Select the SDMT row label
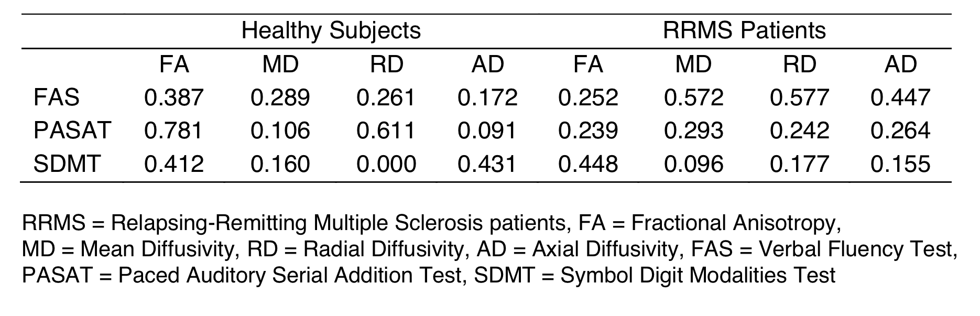Viewport: 980px width, 316px height. 67,164
